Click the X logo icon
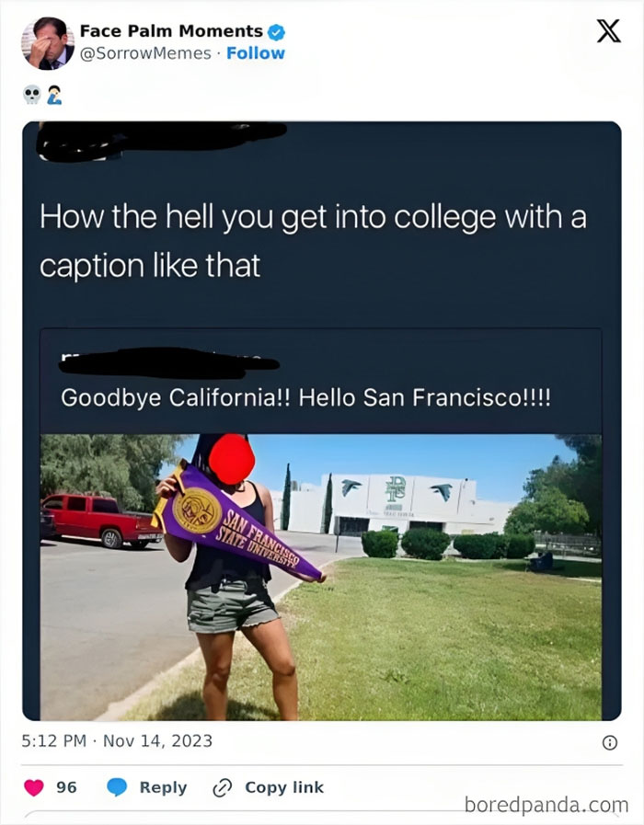The width and height of the screenshot is (644, 825). click(609, 30)
